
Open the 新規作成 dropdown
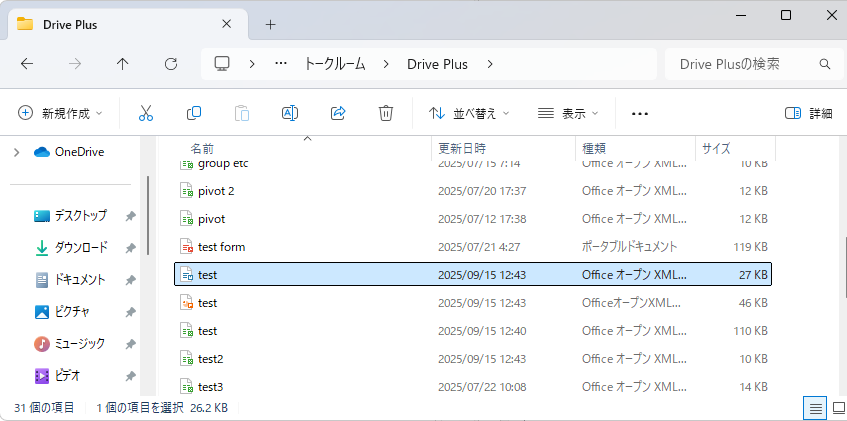[x=60, y=113]
